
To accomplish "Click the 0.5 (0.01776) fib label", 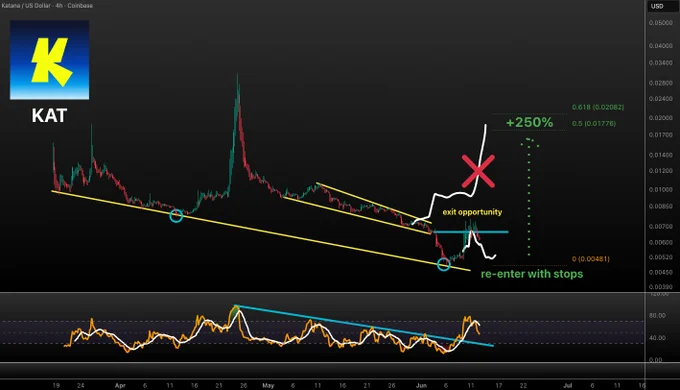I will (x=594, y=124).
